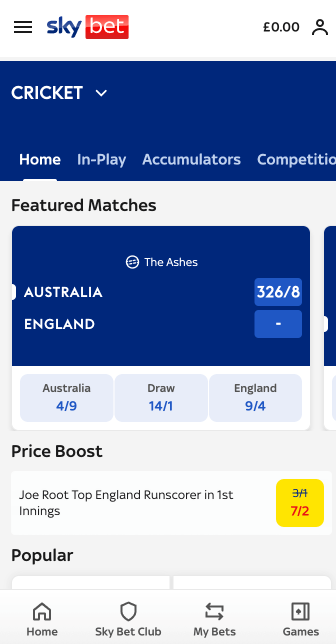Viewport: 336px width, 644px height.
Task: Select Draw odds at 14/1
Action: tap(161, 397)
